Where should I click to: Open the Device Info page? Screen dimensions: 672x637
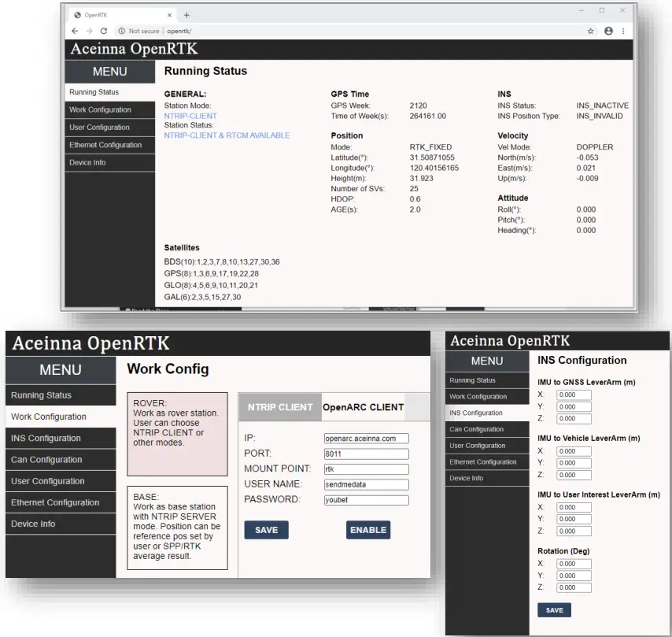click(x=33, y=524)
